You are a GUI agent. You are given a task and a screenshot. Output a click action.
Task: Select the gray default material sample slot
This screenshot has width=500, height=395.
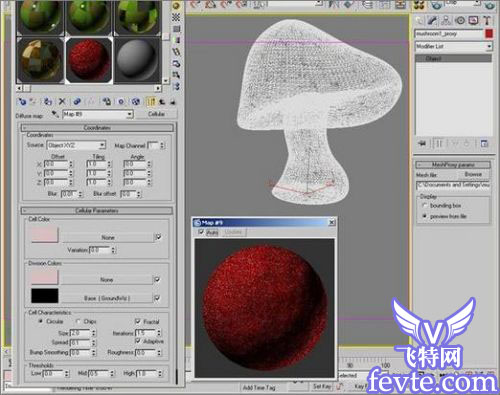point(138,60)
